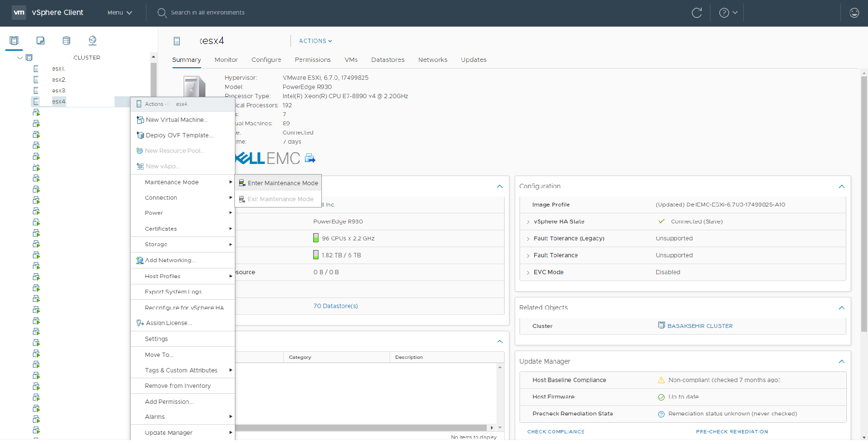Open the ACTIONS dropdown

316,41
